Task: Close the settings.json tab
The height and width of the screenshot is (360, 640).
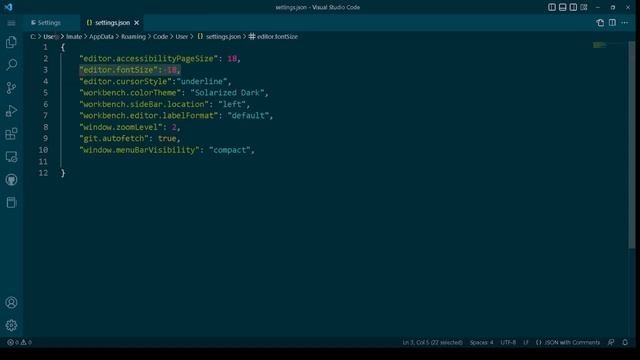Action: pos(137,23)
